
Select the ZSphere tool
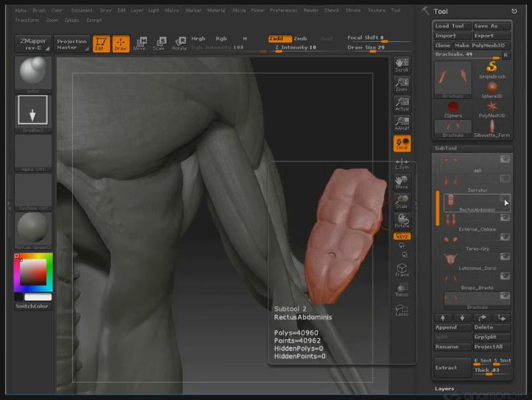click(453, 110)
